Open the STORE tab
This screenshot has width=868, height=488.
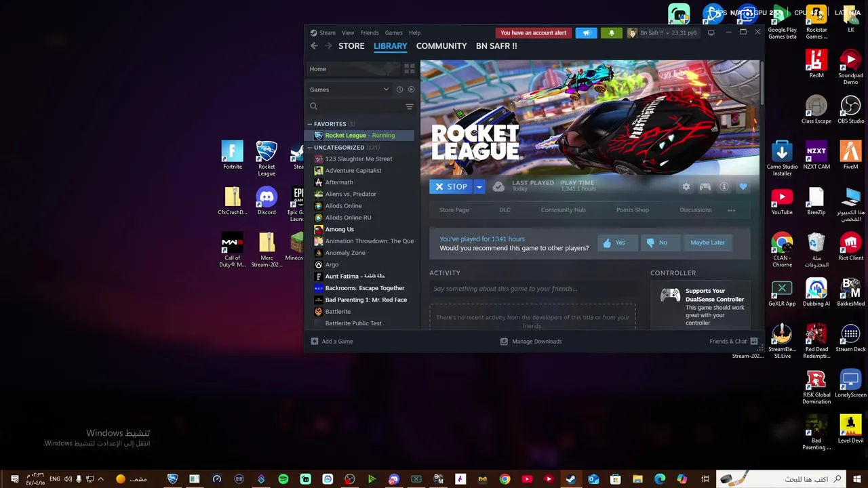click(x=351, y=45)
